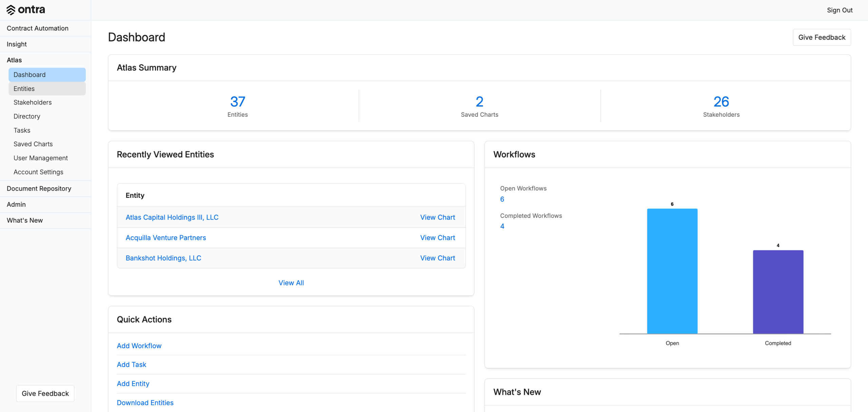
Task: Select User Management in sidebar
Action: (x=41, y=158)
